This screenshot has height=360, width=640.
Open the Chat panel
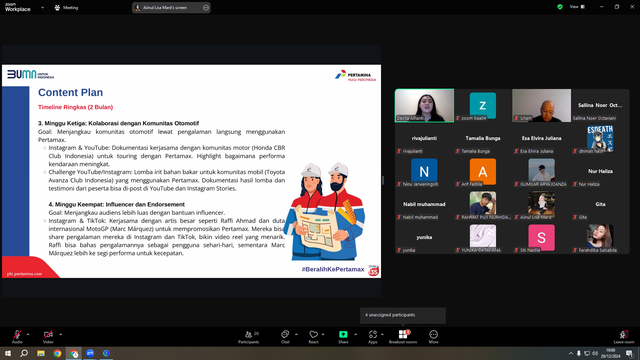285,337
